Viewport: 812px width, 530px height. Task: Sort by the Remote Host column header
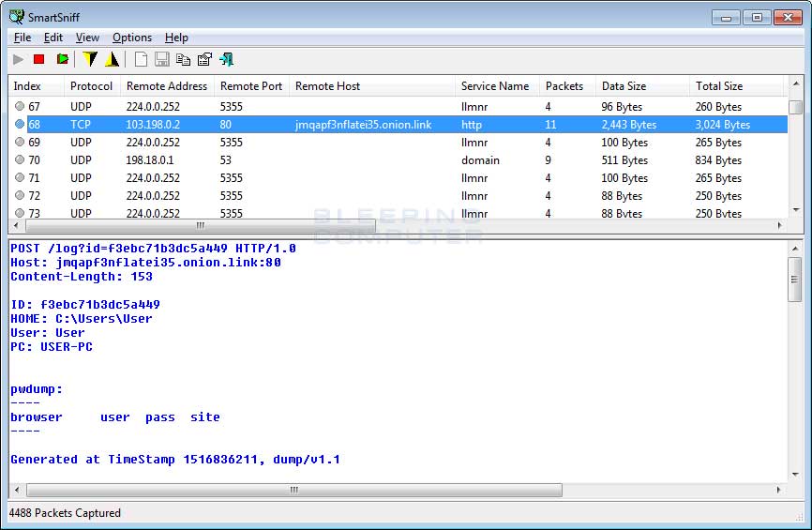pos(372,86)
